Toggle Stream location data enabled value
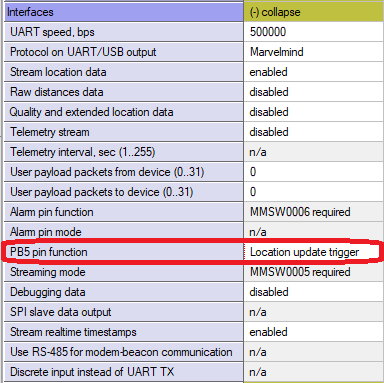Image resolution: width=384 pixels, height=383 pixels. [x=313, y=72]
